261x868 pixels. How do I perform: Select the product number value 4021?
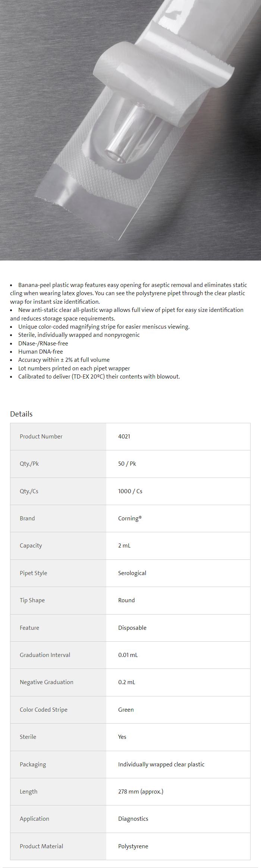point(124,436)
